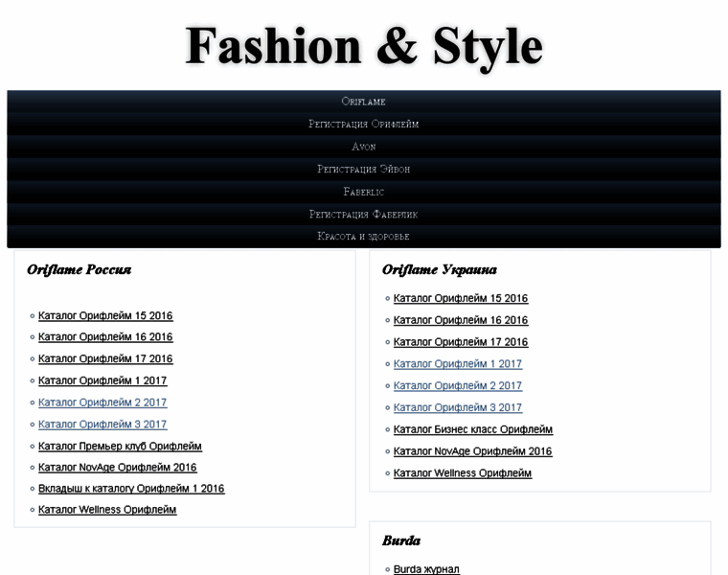
Task: Open Каталог Орифлейм 15 2016 under Oriflame Россия
Action: pos(105,316)
